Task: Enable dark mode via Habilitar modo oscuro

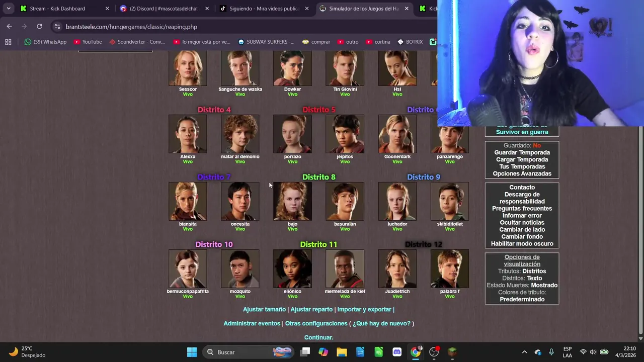Action: [522, 243]
